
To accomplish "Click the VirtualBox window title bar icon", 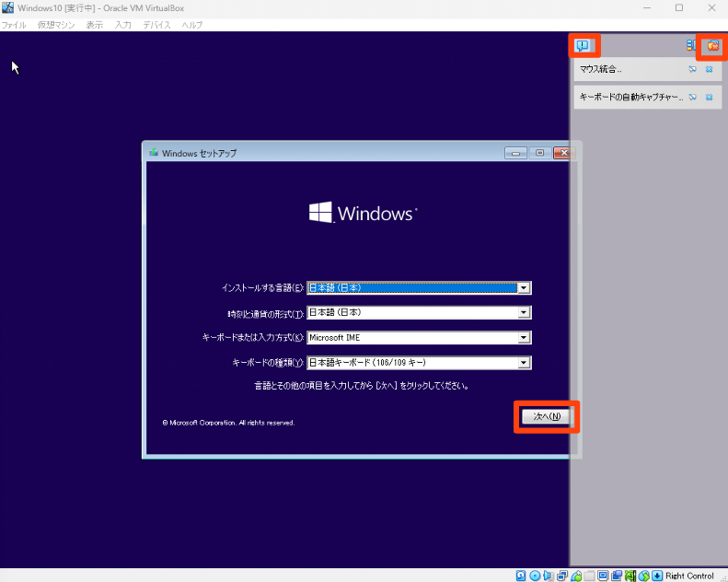I will [x=8, y=8].
